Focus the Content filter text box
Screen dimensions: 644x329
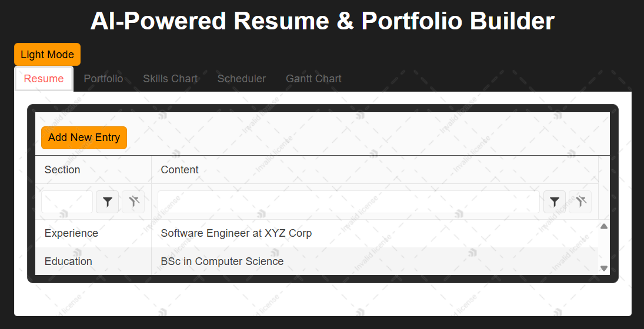349,202
